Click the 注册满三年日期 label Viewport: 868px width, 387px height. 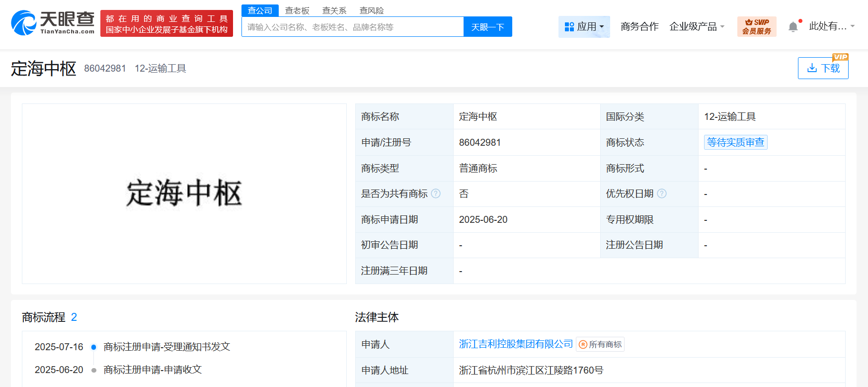(395, 271)
